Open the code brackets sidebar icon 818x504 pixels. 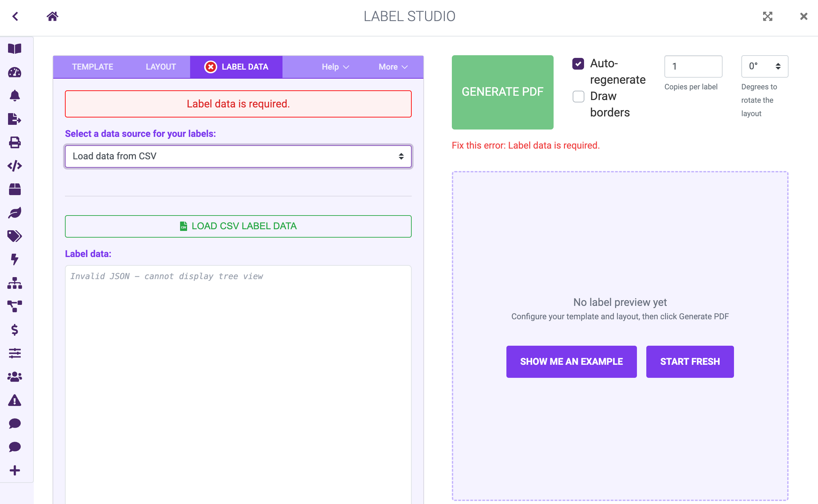(15, 166)
